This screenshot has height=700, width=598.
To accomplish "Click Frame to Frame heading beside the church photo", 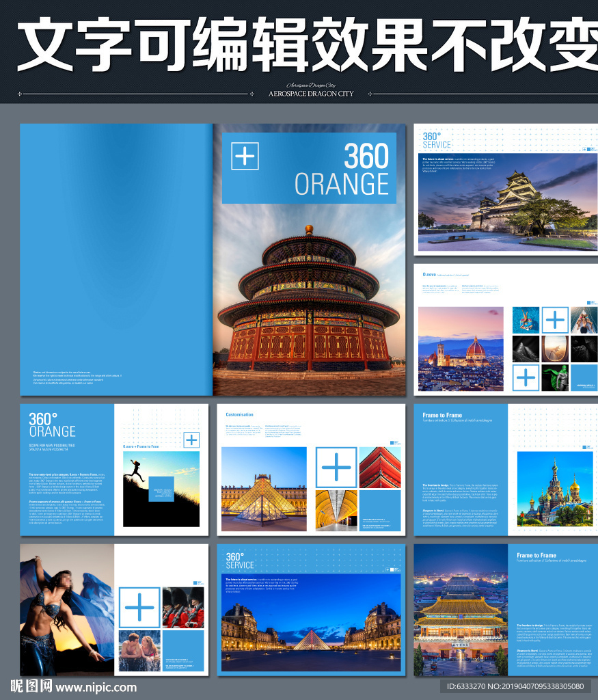I will click(x=442, y=415).
